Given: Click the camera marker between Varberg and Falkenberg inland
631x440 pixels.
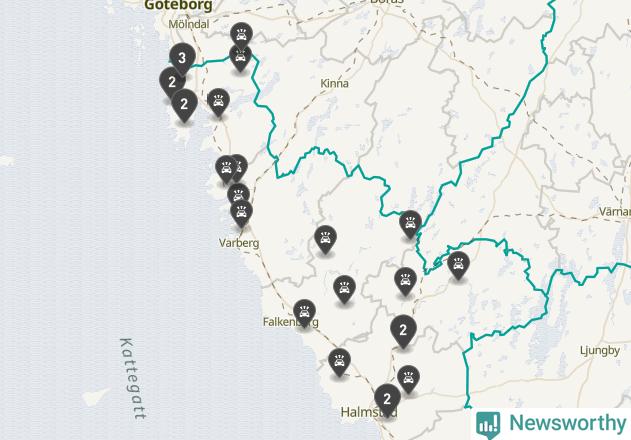Looking at the screenshot, I should pyautogui.click(x=344, y=288).
